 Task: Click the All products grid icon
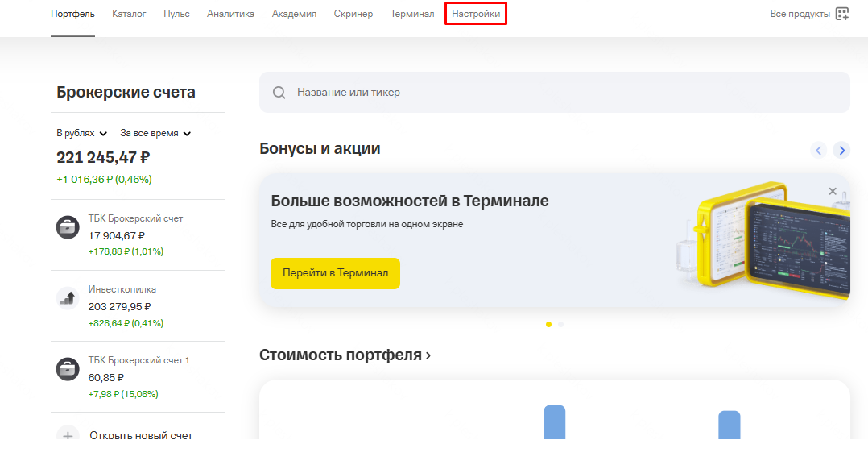tap(842, 14)
